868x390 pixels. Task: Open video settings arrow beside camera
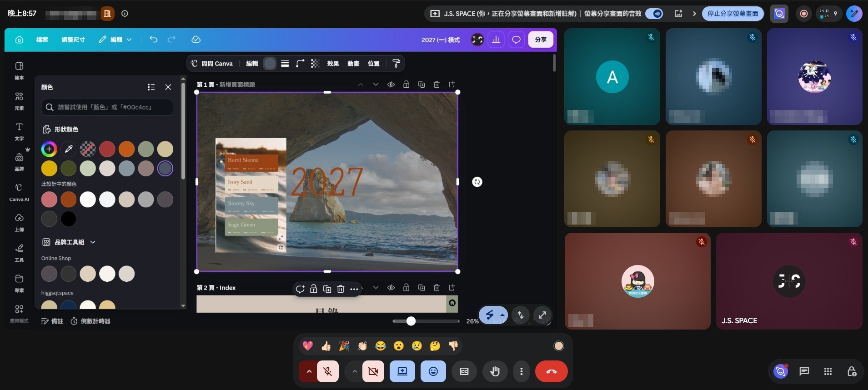pyautogui.click(x=354, y=372)
